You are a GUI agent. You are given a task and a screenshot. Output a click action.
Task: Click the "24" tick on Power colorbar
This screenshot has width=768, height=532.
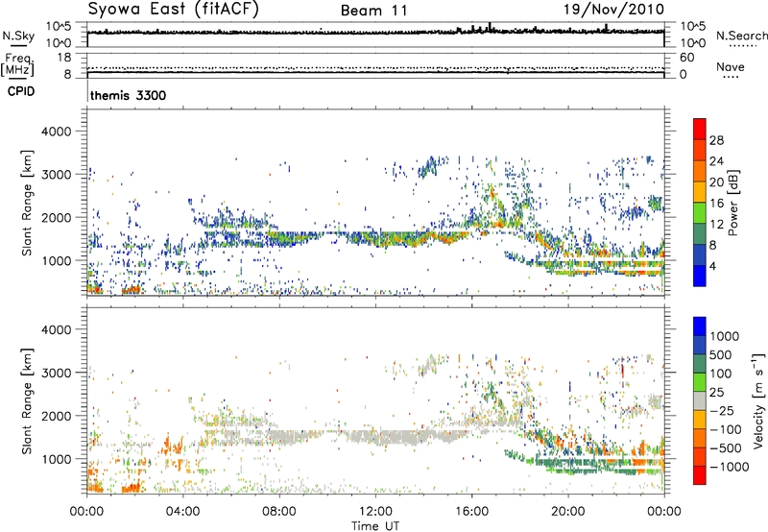point(716,161)
